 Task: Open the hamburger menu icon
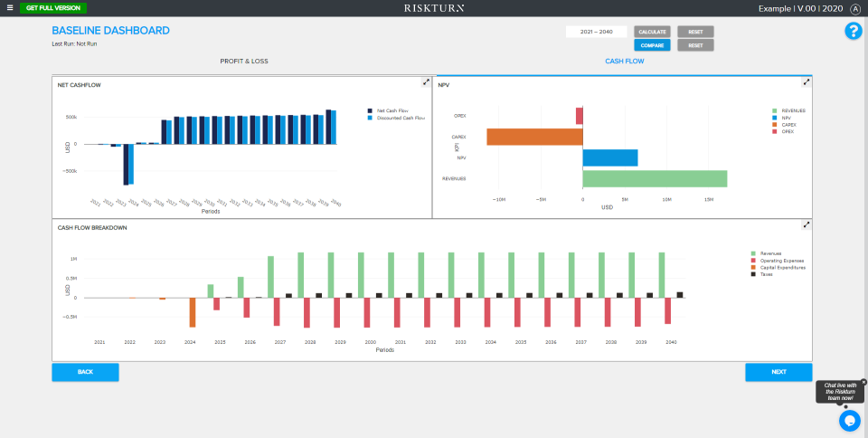10,8
